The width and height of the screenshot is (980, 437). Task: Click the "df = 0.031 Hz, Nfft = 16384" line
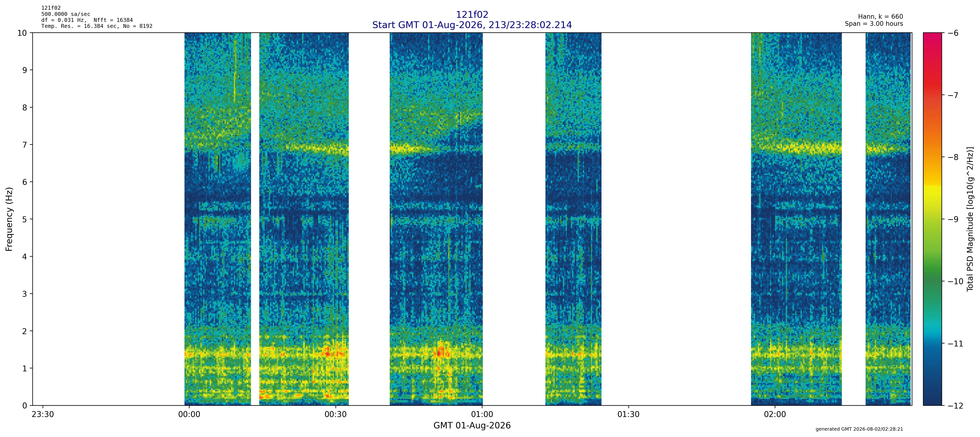pos(87,20)
